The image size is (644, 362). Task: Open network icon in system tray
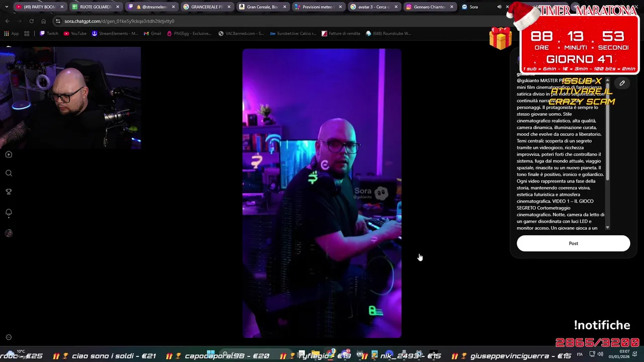[x=592, y=354]
